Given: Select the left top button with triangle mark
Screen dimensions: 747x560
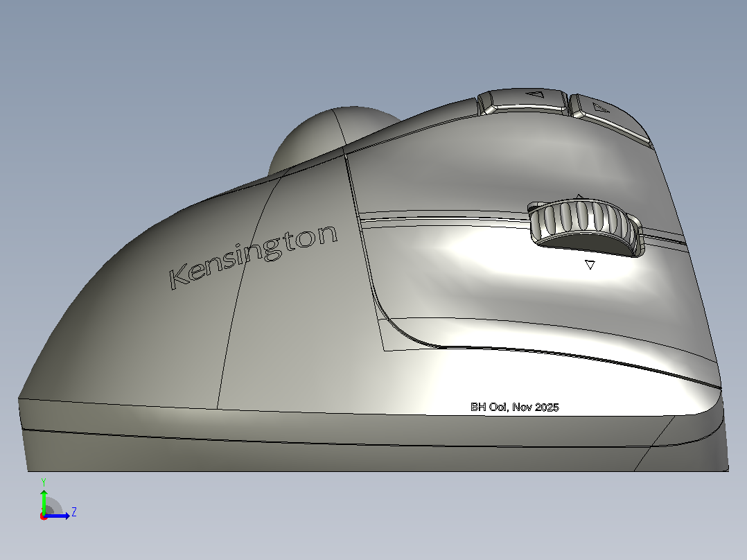Looking at the screenshot, I should 523,100.
